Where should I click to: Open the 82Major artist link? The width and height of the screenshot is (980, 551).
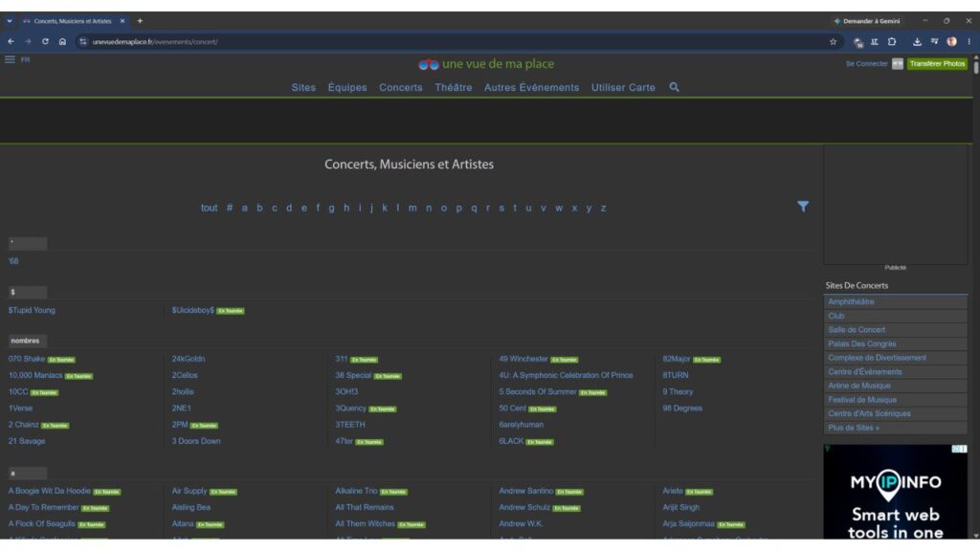(x=677, y=359)
